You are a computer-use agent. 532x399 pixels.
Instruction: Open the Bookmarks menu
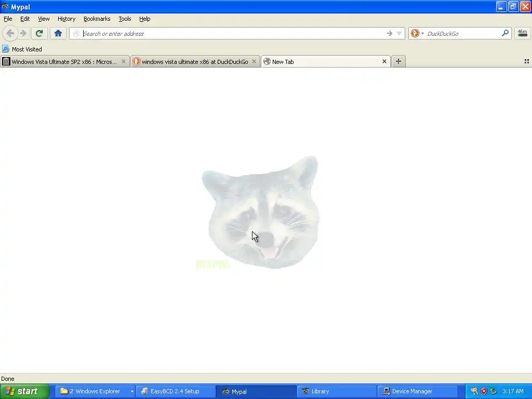tap(97, 19)
